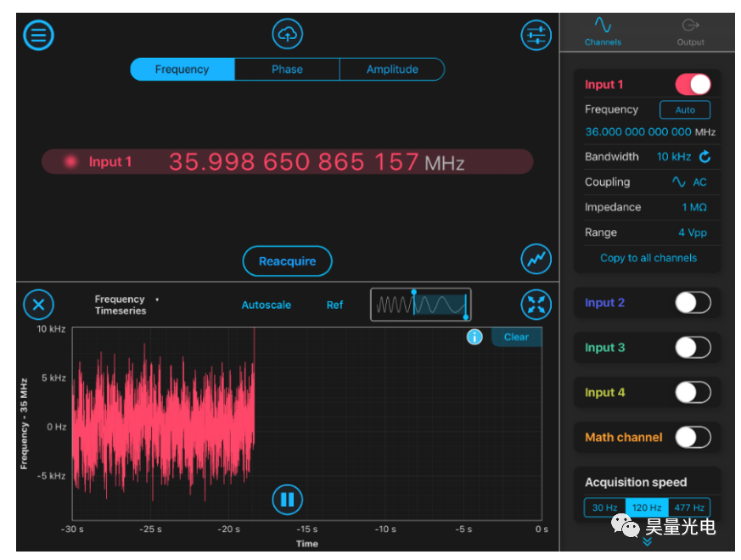Click the red Input 1 indicator dot
Viewport: 741px width, 560px height.
71,161
